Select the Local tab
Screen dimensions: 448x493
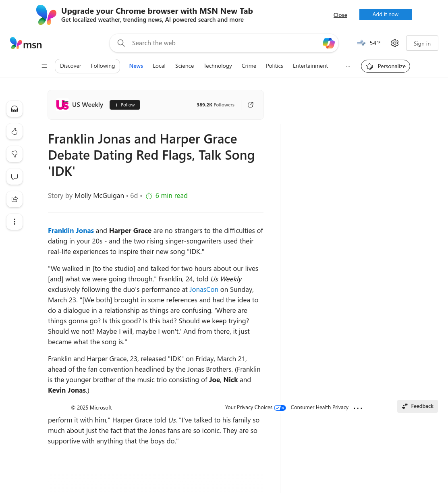pyautogui.click(x=159, y=66)
